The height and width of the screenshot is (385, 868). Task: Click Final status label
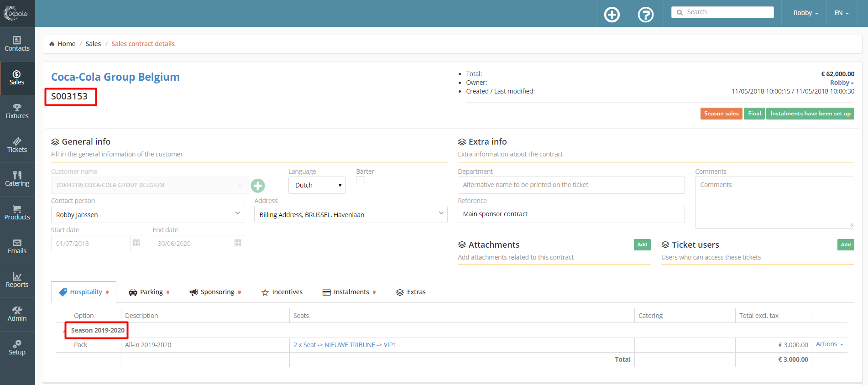[754, 114]
